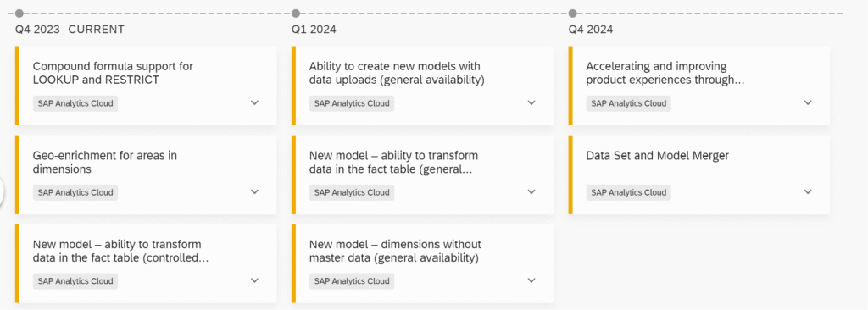Expand the Geo-enrichment for areas card chevron

254,192
